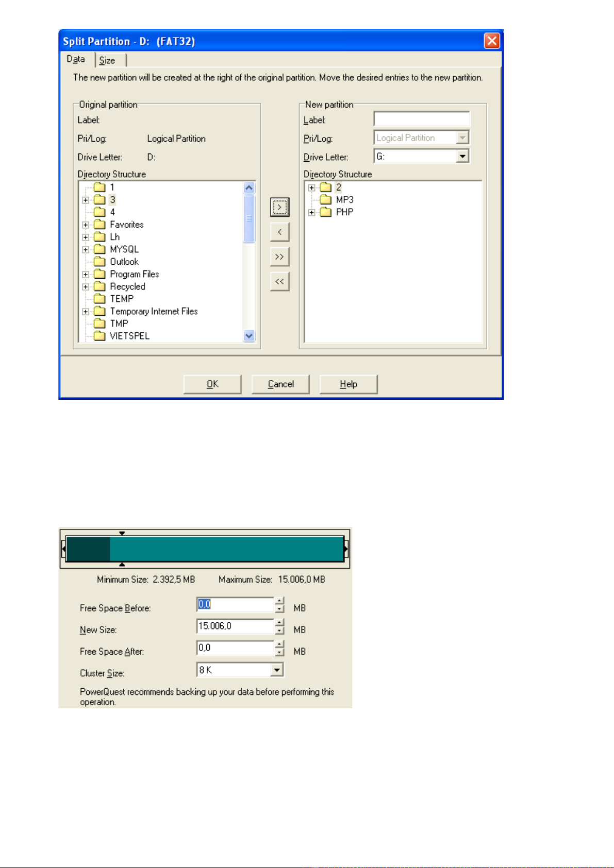Click the new partition Label field
614x868 pixels.
(421, 120)
